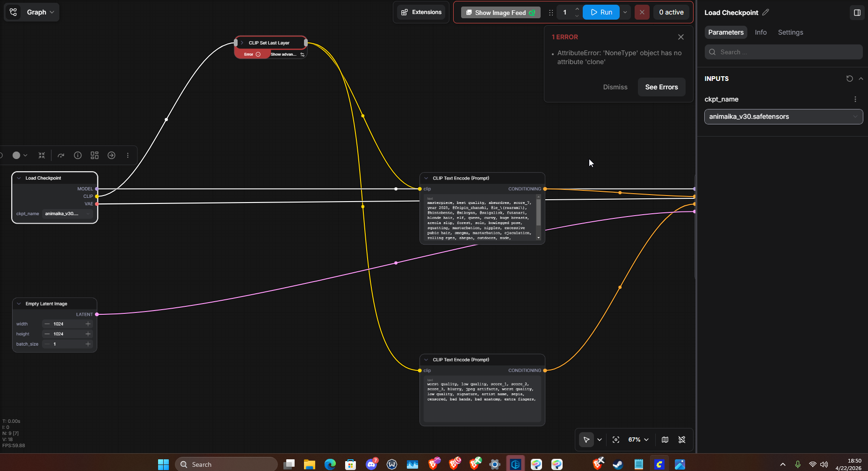Open ckpt_name more options menu
This screenshot has width=868, height=471.
(x=855, y=99)
